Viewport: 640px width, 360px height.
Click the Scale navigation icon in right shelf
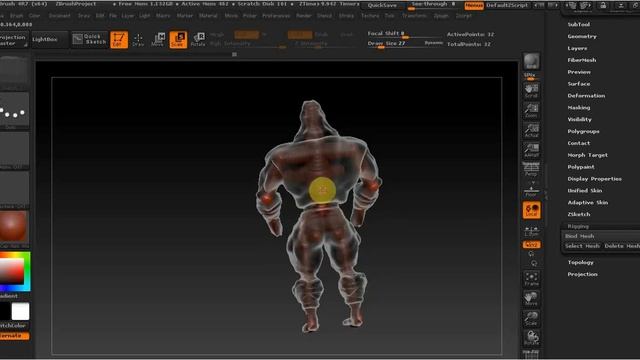click(531, 319)
